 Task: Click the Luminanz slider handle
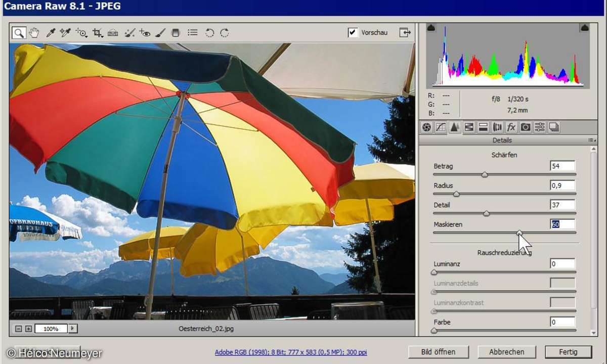(x=434, y=272)
